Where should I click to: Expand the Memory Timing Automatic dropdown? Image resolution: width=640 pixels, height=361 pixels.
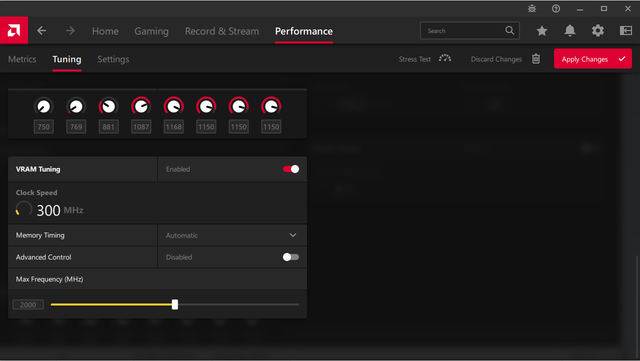(232, 235)
